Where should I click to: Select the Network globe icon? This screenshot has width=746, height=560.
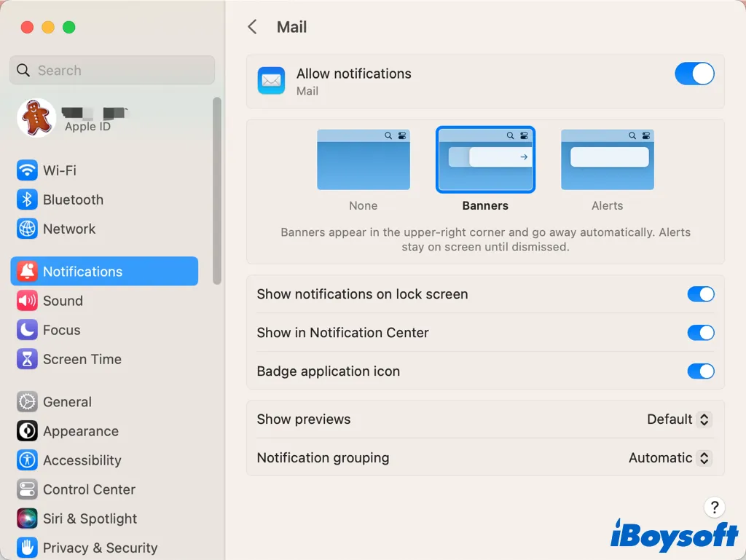click(x=27, y=229)
